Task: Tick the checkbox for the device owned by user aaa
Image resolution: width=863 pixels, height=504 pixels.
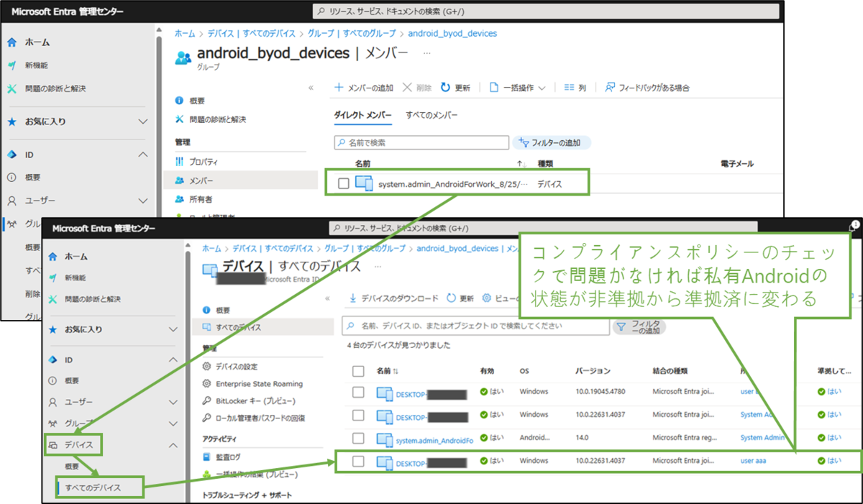Action: (358, 461)
